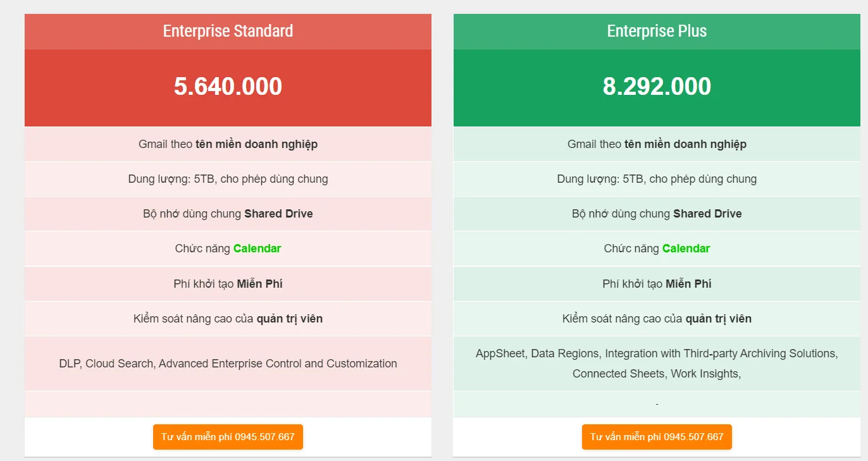The height and width of the screenshot is (461, 868).
Task: Click Gmail domain row in Enterprise Standard
Action: 228,144
